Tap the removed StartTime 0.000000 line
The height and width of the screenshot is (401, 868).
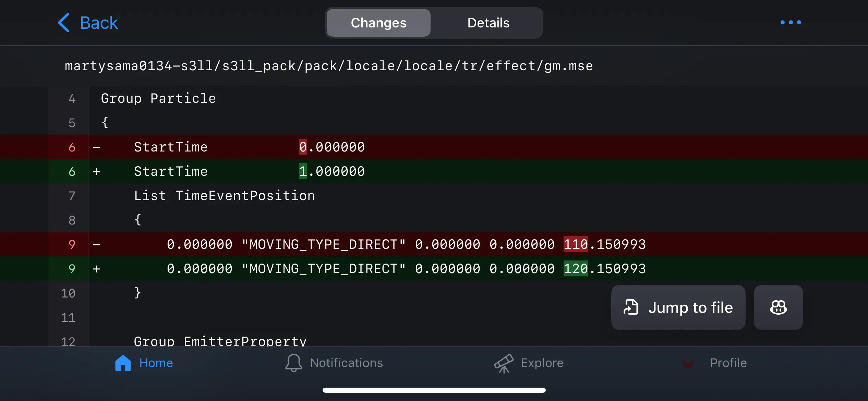pyautogui.click(x=249, y=147)
